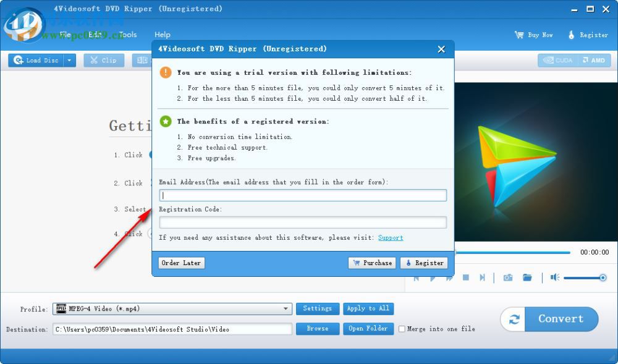Open the Help menu
Image resolution: width=618 pixels, height=364 pixels.
[163, 35]
